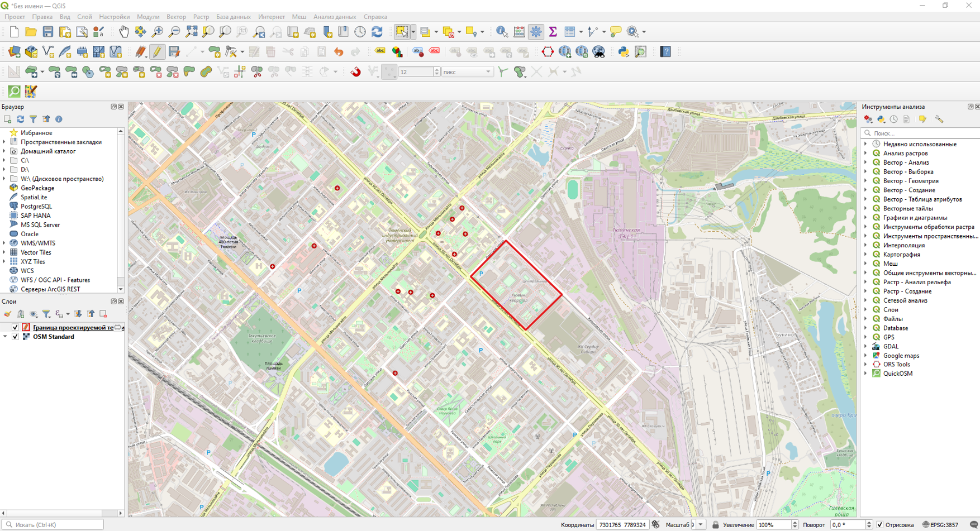Expand the Вектор - Геометрия toolbox group
This screenshot has height=531, width=980.
[x=865, y=181]
